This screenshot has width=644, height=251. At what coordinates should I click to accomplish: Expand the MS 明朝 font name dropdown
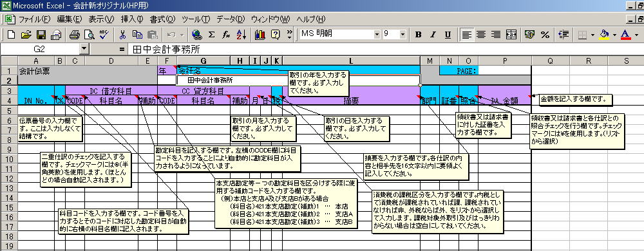tap(377, 35)
